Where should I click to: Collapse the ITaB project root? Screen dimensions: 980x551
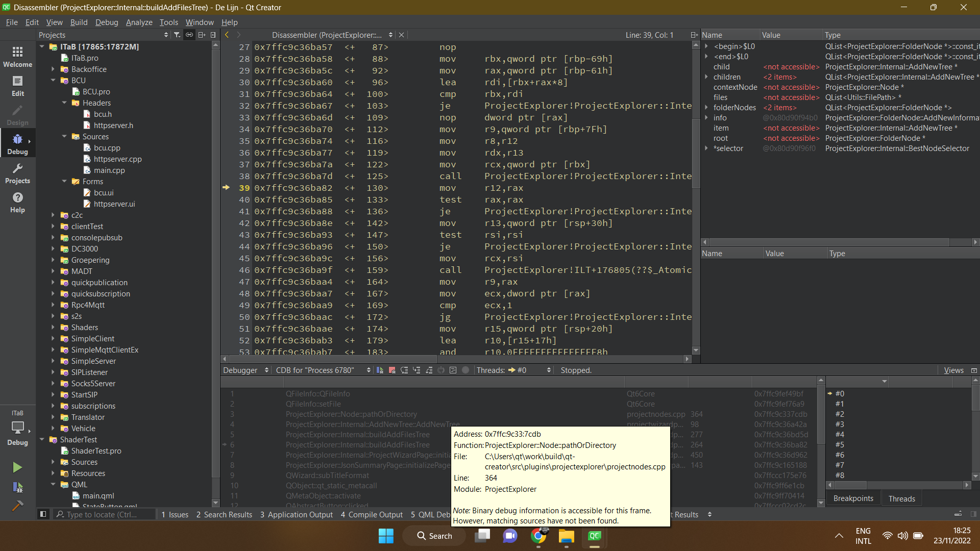click(42, 46)
